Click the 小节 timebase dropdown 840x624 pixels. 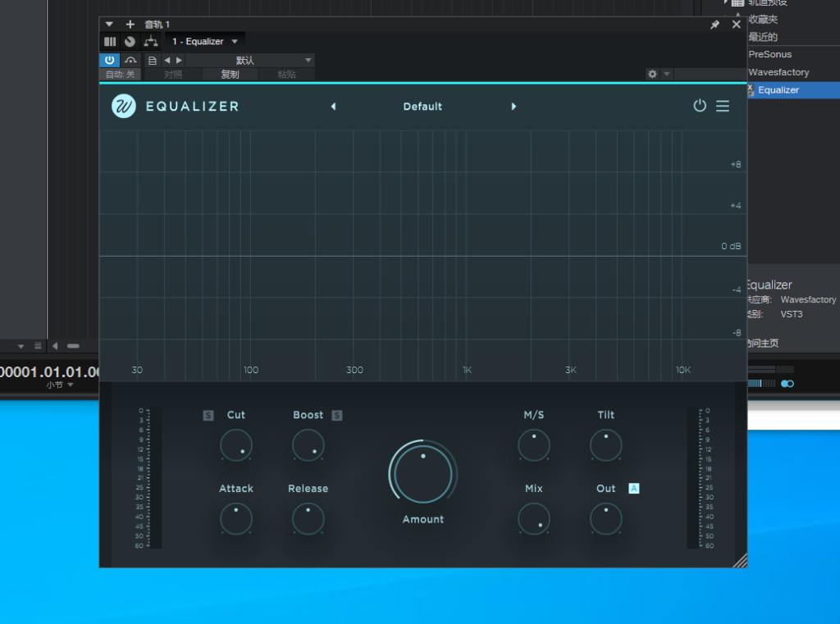click(x=59, y=385)
